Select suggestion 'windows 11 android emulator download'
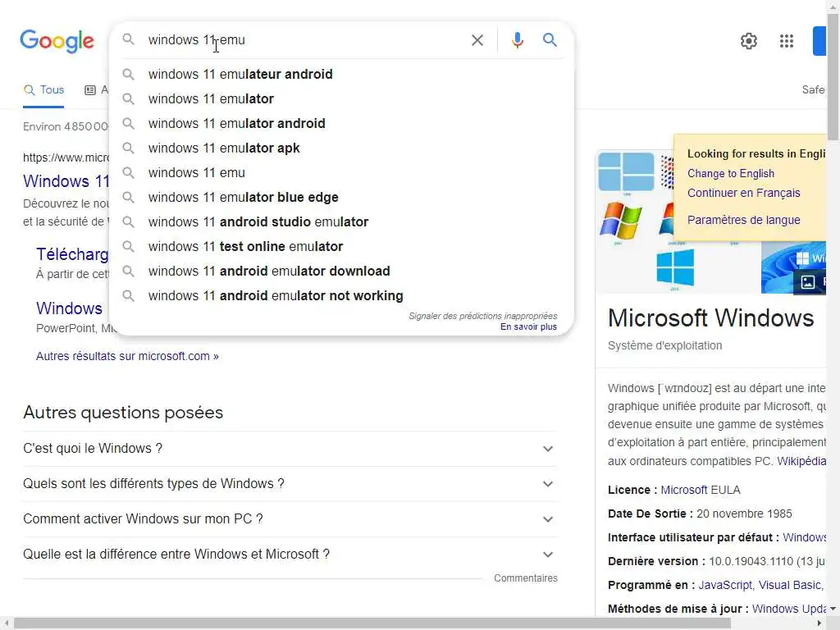 [x=341, y=271]
